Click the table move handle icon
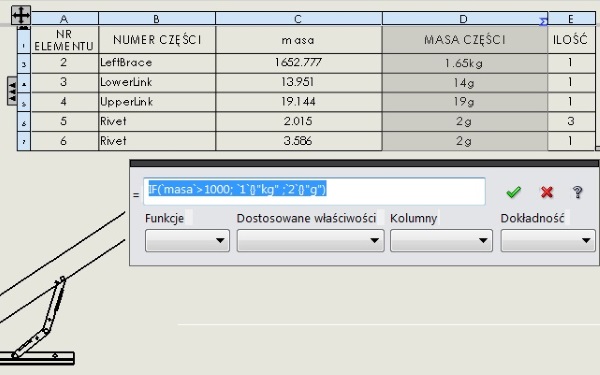This screenshot has width=600, height=375. [21, 15]
